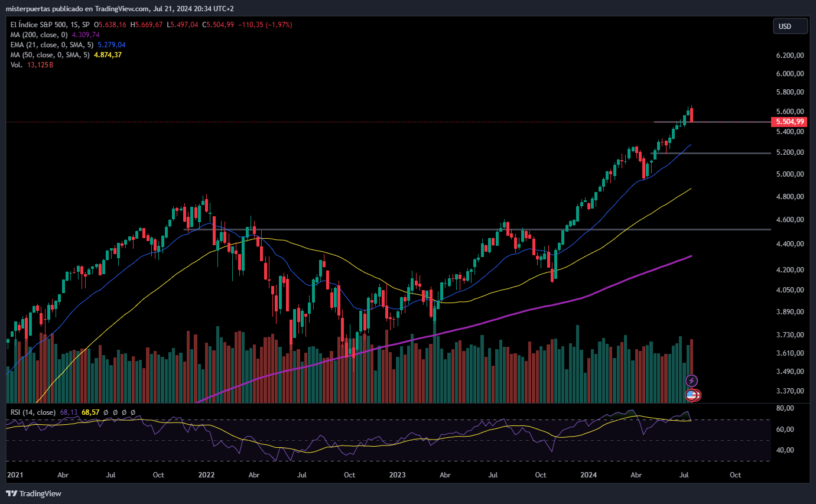
Task: Click the "4.050,00" price axis label
Action: click(790, 290)
